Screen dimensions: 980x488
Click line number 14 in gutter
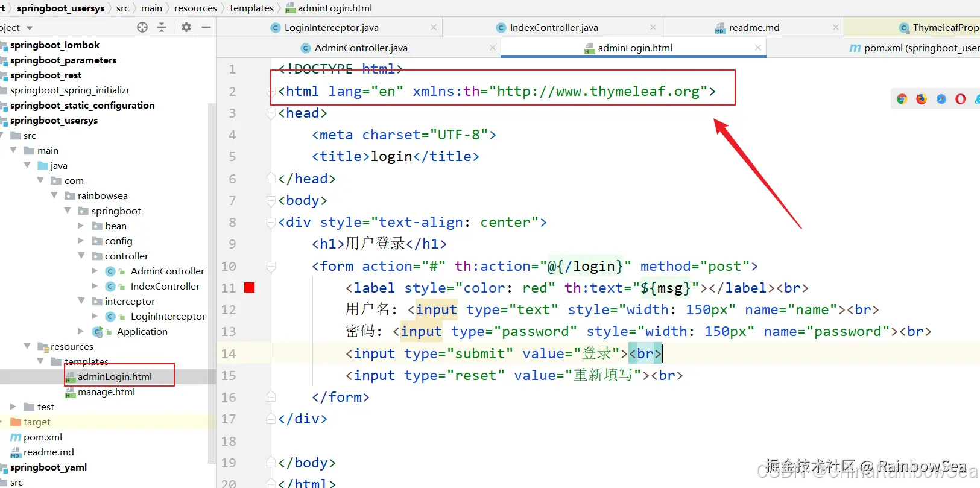click(229, 353)
